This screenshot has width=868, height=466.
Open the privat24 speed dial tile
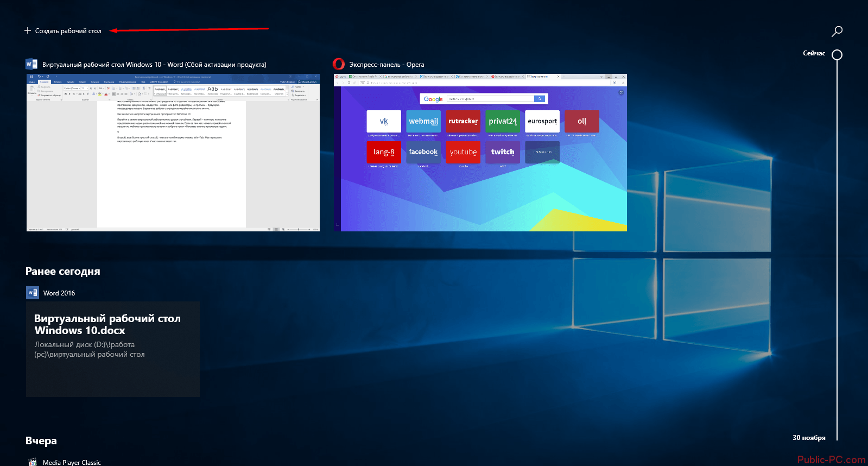[x=503, y=121]
